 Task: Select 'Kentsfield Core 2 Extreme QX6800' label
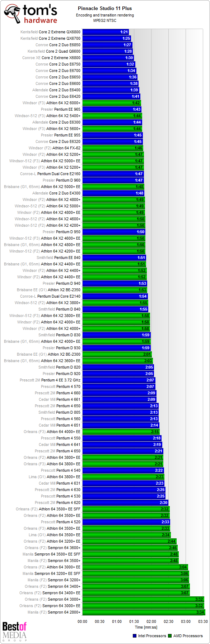(x=50, y=32)
